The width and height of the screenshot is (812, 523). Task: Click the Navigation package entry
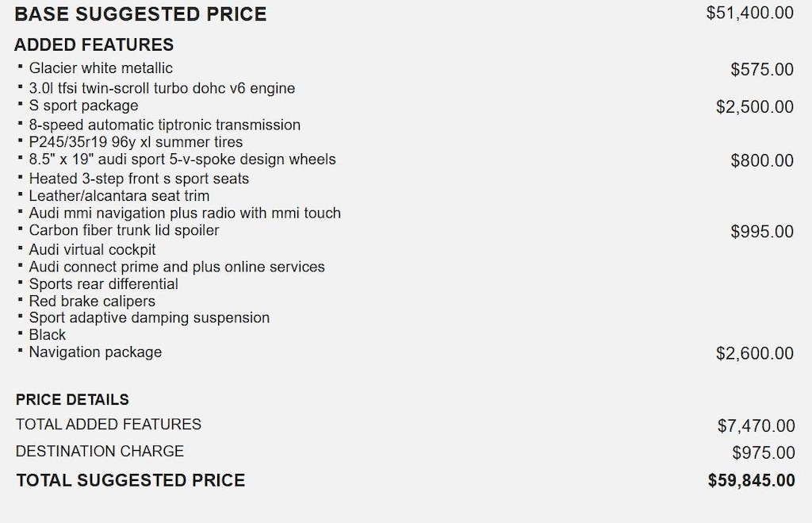95,352
